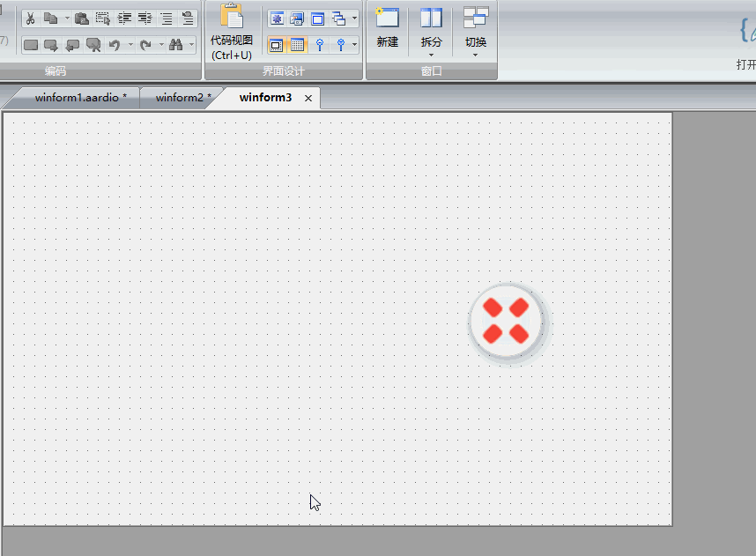Click the Copy icon in 编码 group

pyautogui.click(x=50, y=19)
